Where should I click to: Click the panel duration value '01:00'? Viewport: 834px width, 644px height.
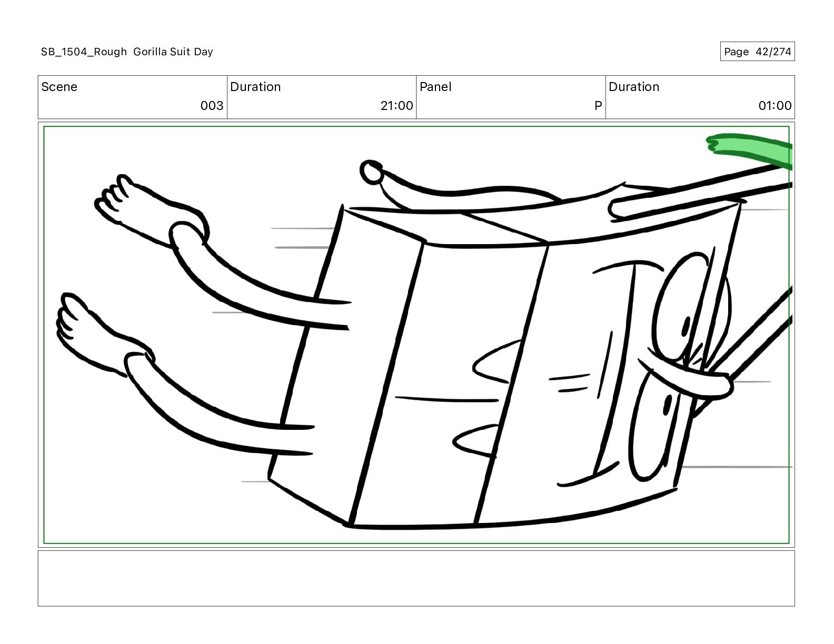point(775,106)
